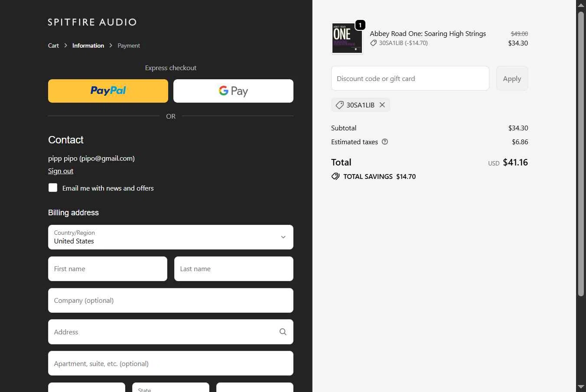Image resolution: width=586 pixels, height=392 pixels.
Task: Click the Total Savings tag icon
Action: 335,176
